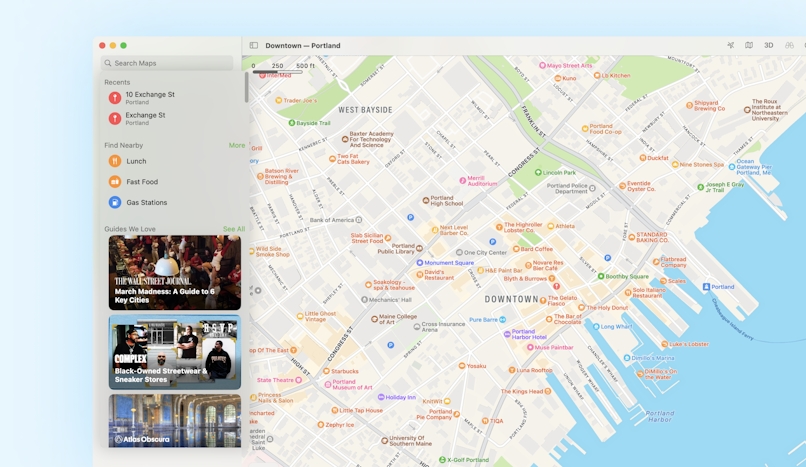Click in the Search Maps field

click(x=167, y=63)
